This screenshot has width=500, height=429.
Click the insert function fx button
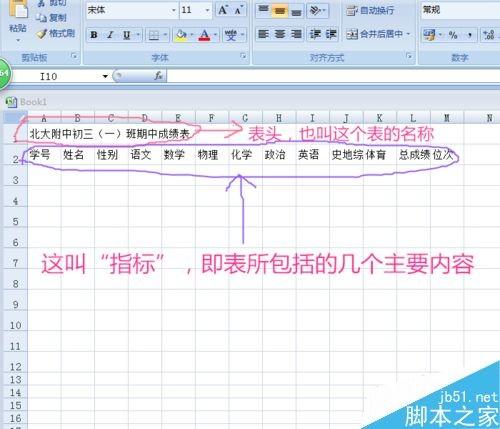(158, 76)
